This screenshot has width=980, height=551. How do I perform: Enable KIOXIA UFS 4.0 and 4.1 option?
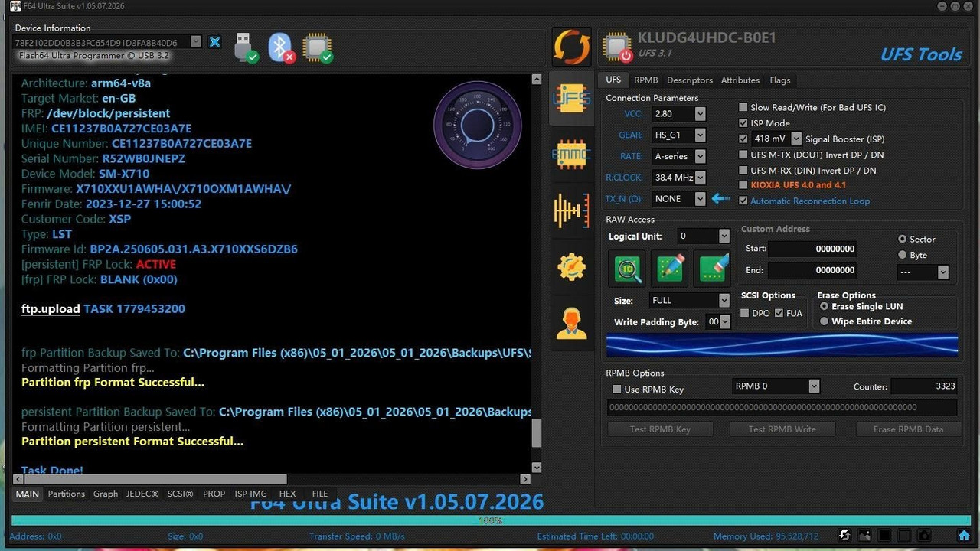743,185
